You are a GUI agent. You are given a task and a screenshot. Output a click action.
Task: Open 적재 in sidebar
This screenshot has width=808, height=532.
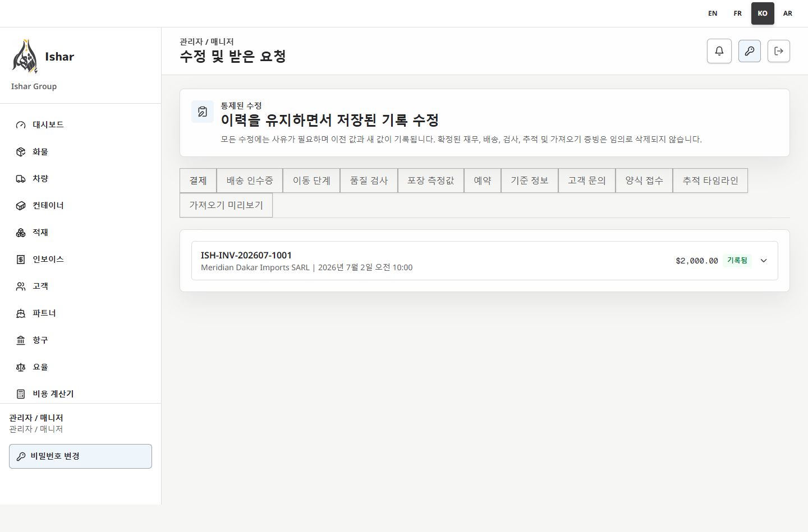click(80, 233)
